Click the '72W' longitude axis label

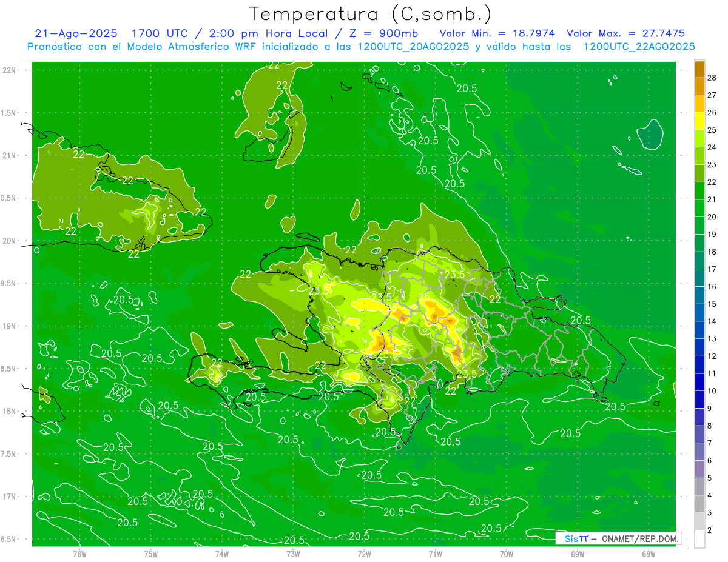coord(364,554)
